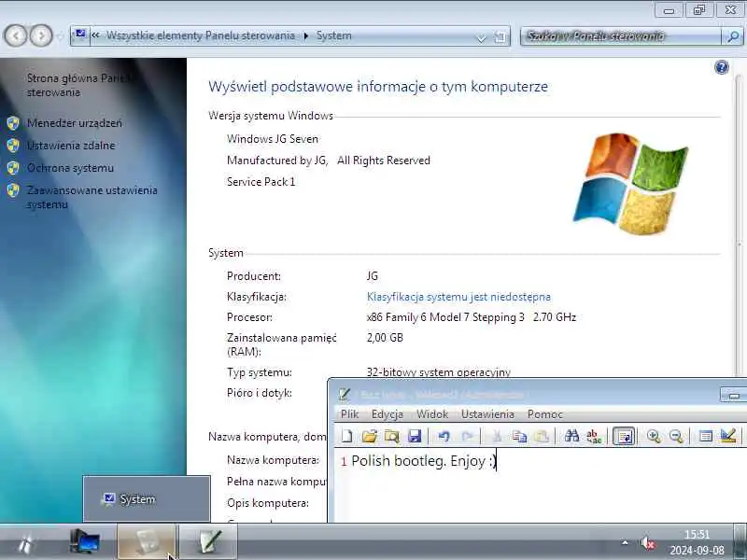The width and height of the screenshot is (747, 560).
Task: Click the Cut scissors icon
Action: coord(497,436)
